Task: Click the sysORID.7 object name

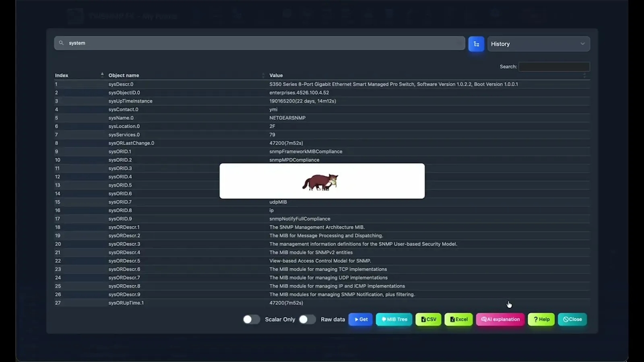Action: 120,202
